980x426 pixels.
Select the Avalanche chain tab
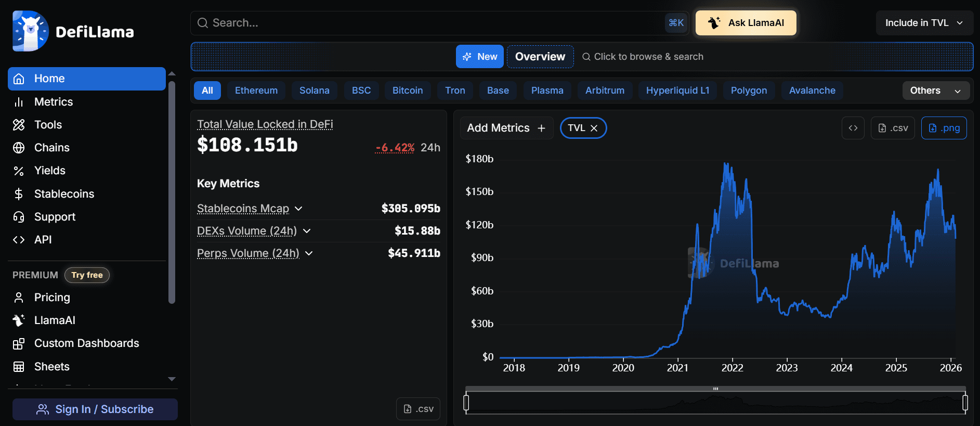click(x=812, y=91)
